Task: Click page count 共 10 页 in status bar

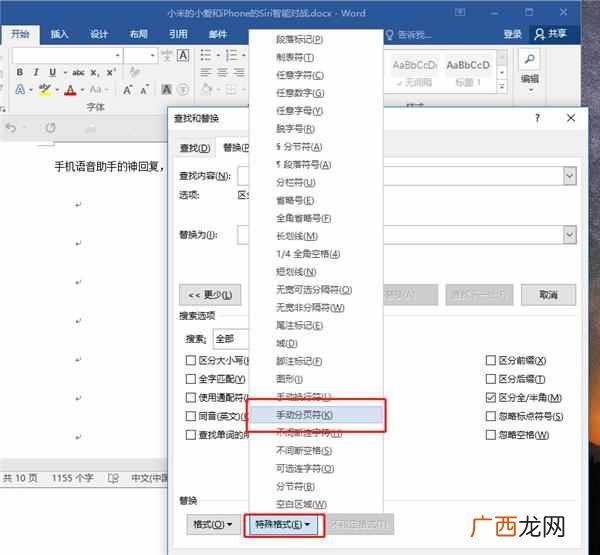Action: (x=20, y=478)
